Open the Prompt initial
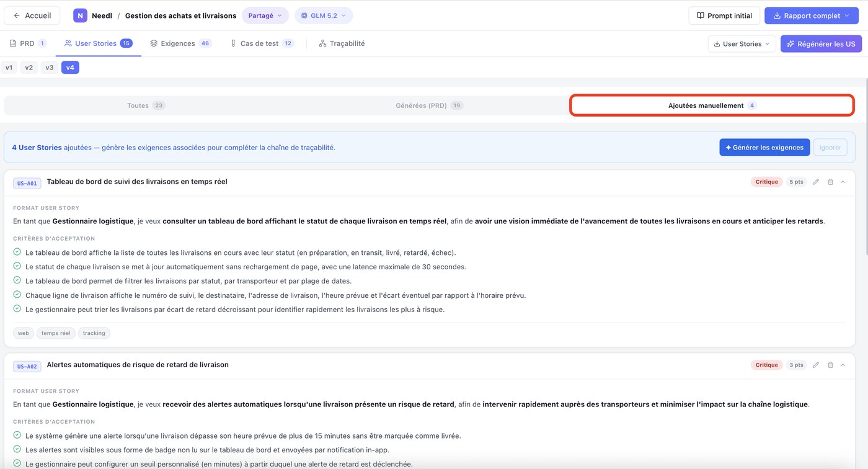Viewport: 868px width, 469px height. coord(724,16)
